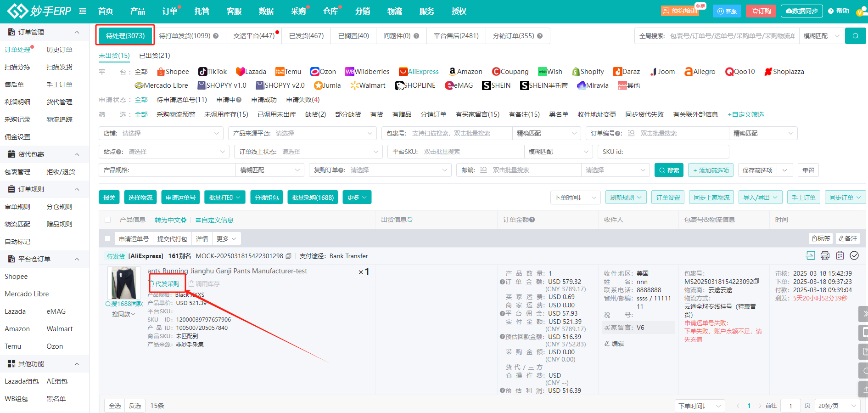The width and height of the screenshot is (868, 413).
Task: Copy the package number MS20250318154223092
Action: coord(756,281)
